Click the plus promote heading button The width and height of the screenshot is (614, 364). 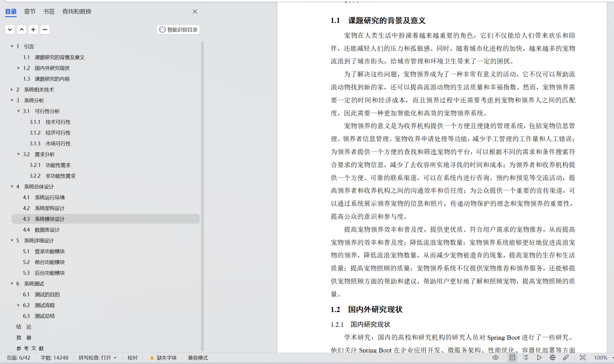coord(33,30)
